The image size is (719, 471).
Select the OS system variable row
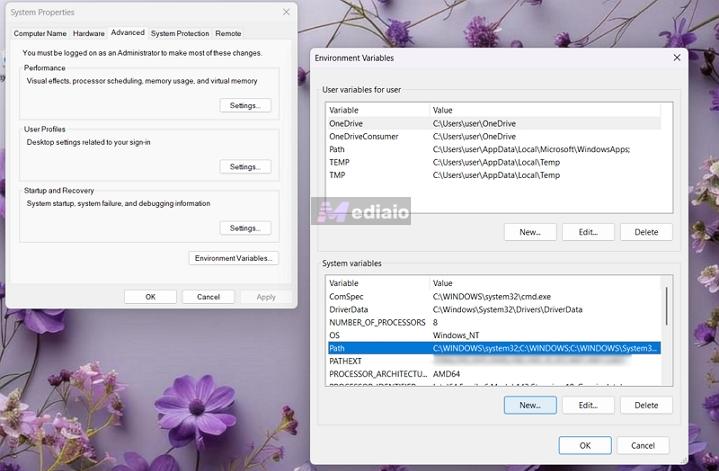point(494,335)
